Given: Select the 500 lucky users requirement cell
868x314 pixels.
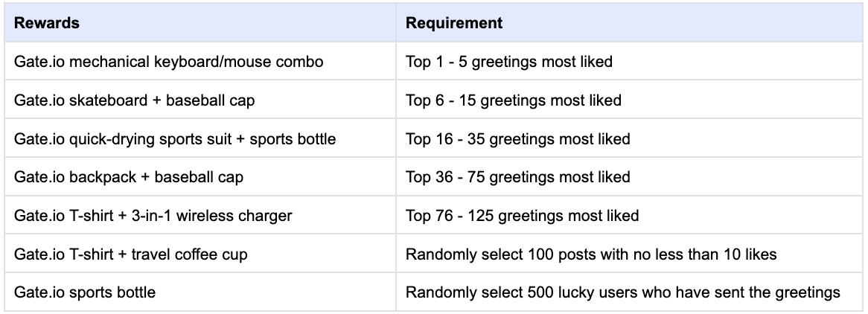Looking at the screenshot, I should pyautogui.click(x=622, y=292).
